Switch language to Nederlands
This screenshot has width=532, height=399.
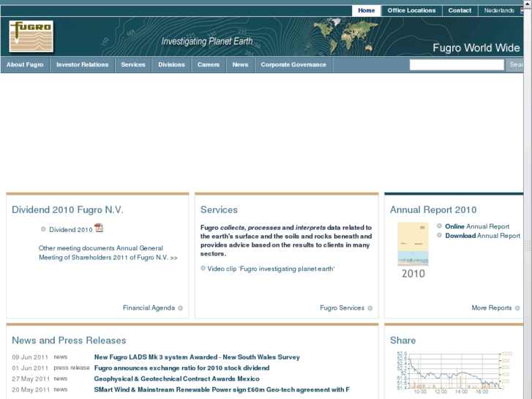point(499,10)
